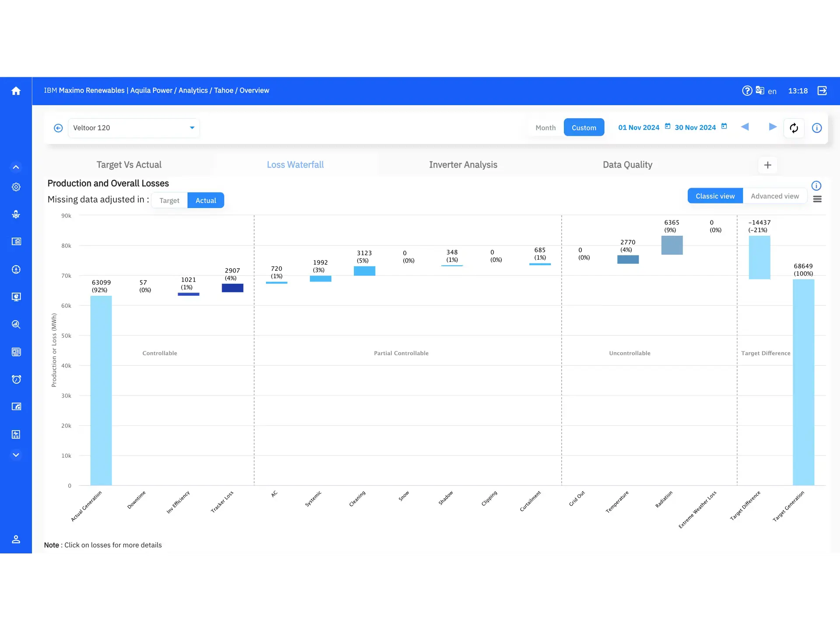
Task: Open the chart hamburger menu icon
Action: tap(817, 199)
